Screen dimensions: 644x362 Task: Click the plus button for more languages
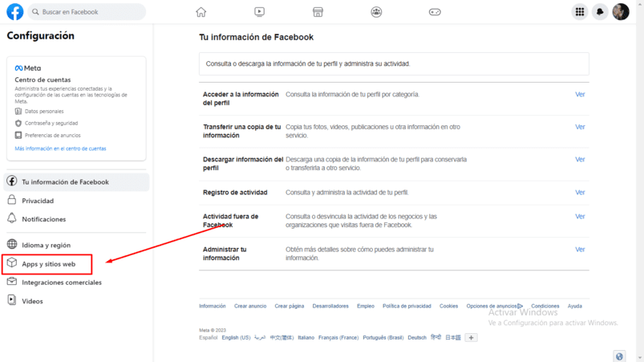tap(471, 338)
